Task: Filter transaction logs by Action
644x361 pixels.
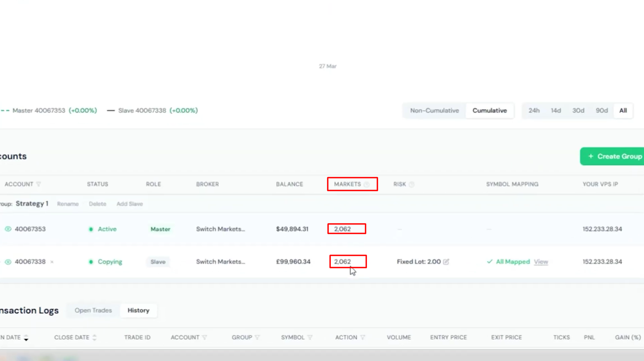Action: (363, 337)
